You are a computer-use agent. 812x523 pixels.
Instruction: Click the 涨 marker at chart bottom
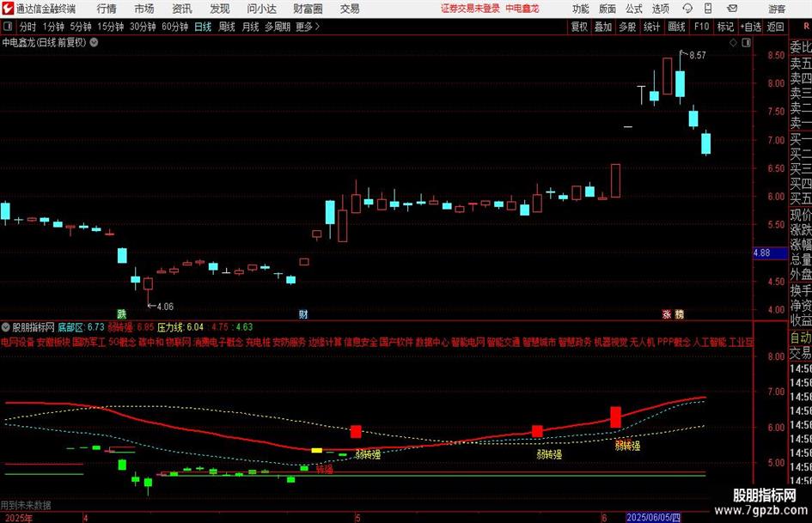(667, 313)
